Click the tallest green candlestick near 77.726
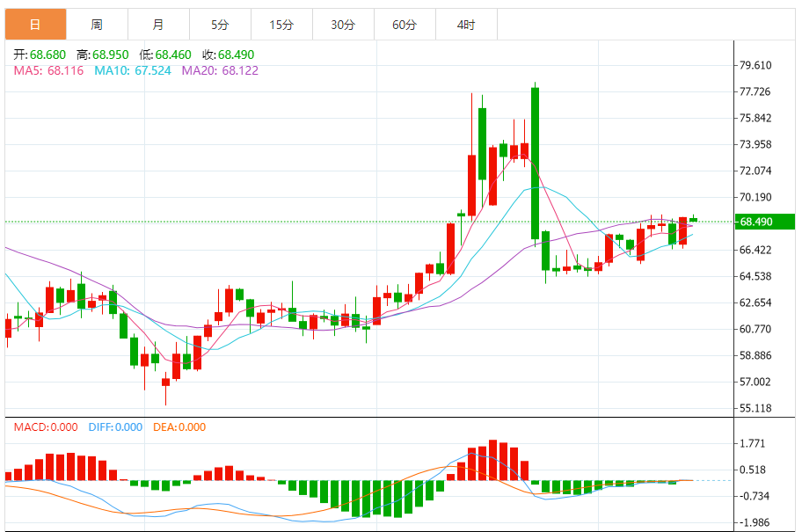 click(535, 164)
